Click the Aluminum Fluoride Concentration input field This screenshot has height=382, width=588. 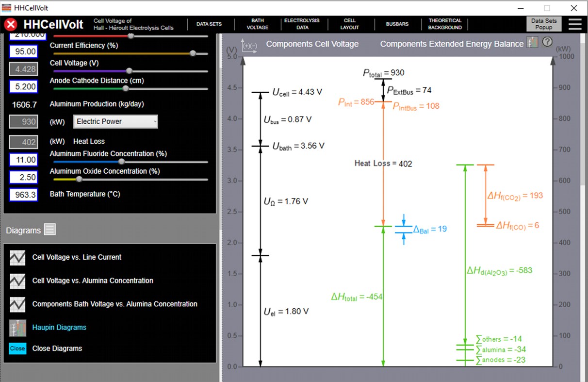[x=23, y=159]
